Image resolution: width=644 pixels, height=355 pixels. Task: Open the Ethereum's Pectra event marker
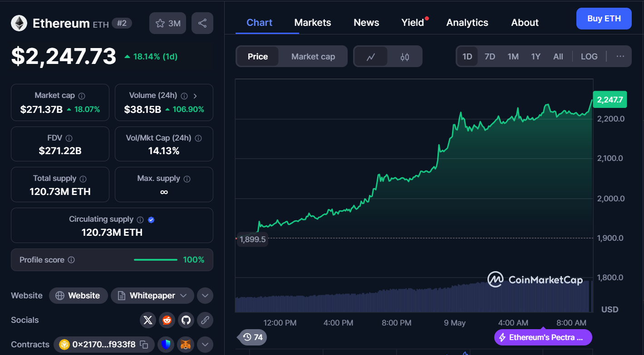coord(543,337)
